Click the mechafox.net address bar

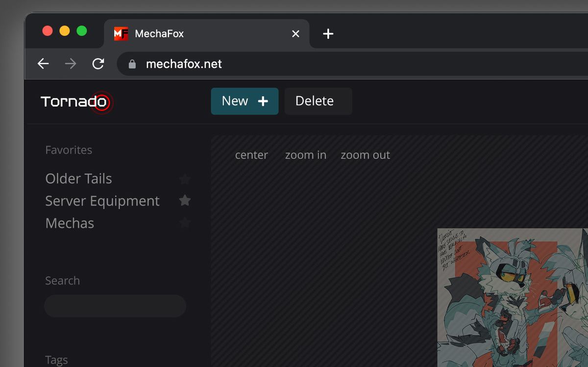(x=352, y=64)
